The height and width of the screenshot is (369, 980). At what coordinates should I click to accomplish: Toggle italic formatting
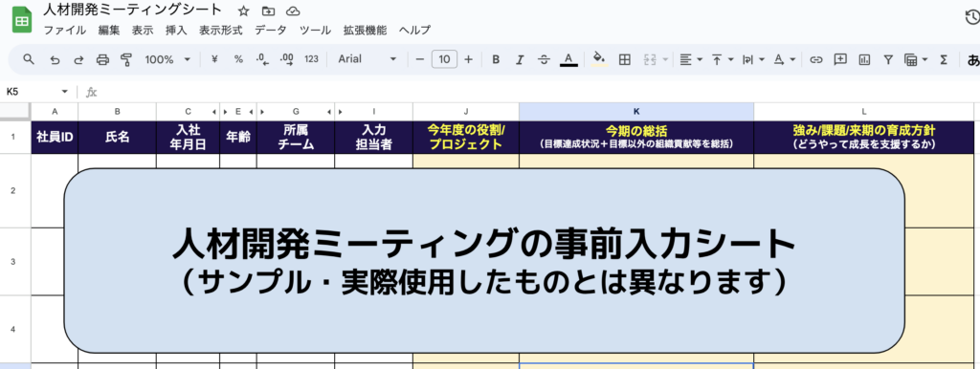[x=520, y=59]
